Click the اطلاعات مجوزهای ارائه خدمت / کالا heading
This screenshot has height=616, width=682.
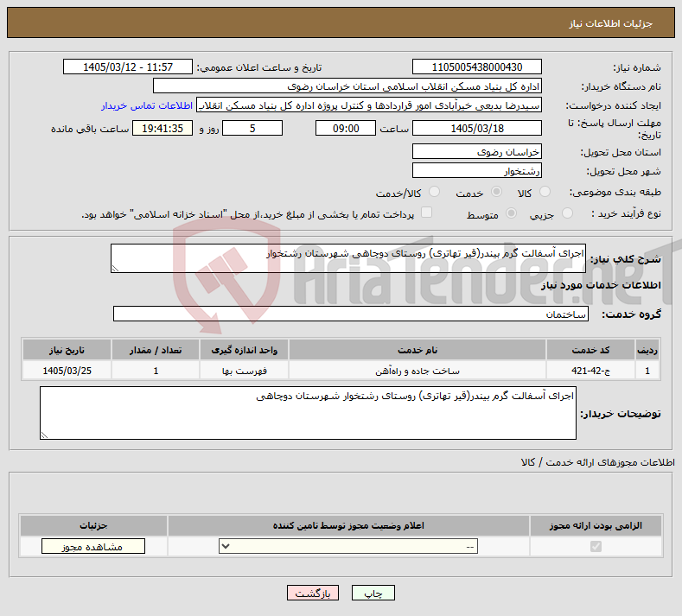click(597, 462)
